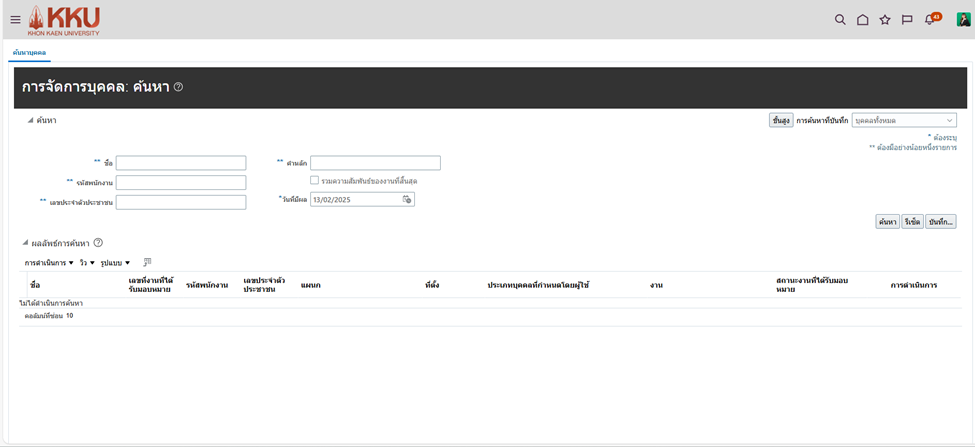The width and height of the screenshot is (975, 447).
Task: Click the search magnifier icon in header
Action: (840, 19)
